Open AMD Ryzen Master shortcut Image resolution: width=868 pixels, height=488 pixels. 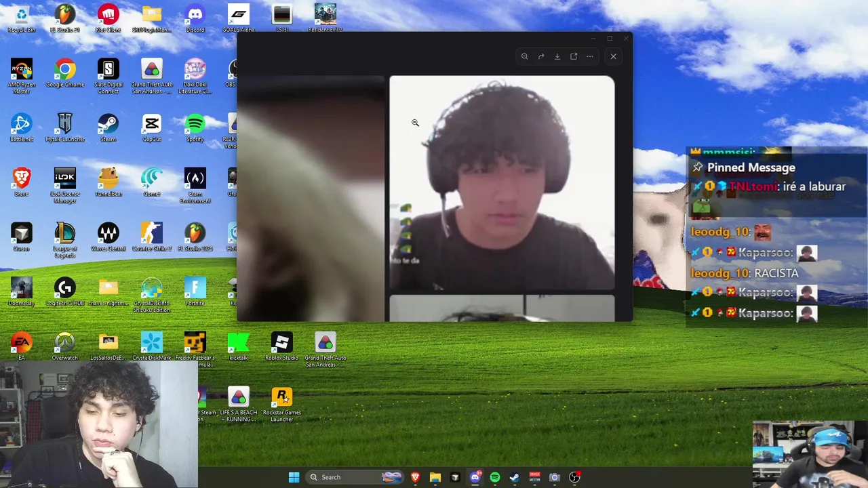coord(22,77)
